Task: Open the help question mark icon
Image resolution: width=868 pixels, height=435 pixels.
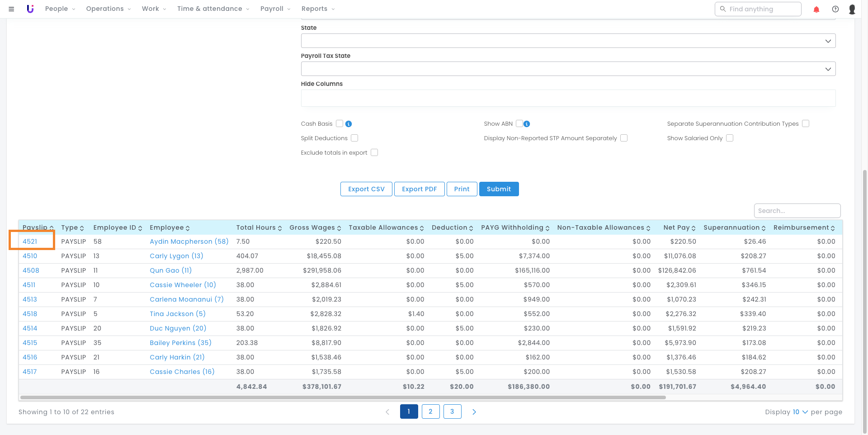Action: (x=835, y=9)
